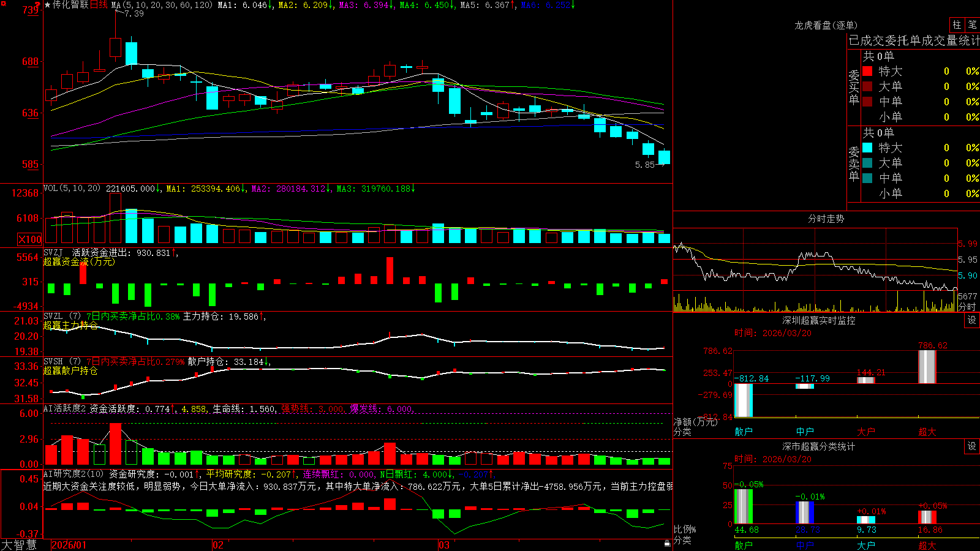Click the blue 中户 bar labeled 28.73
980x551 pixels.
click(804, 512)
